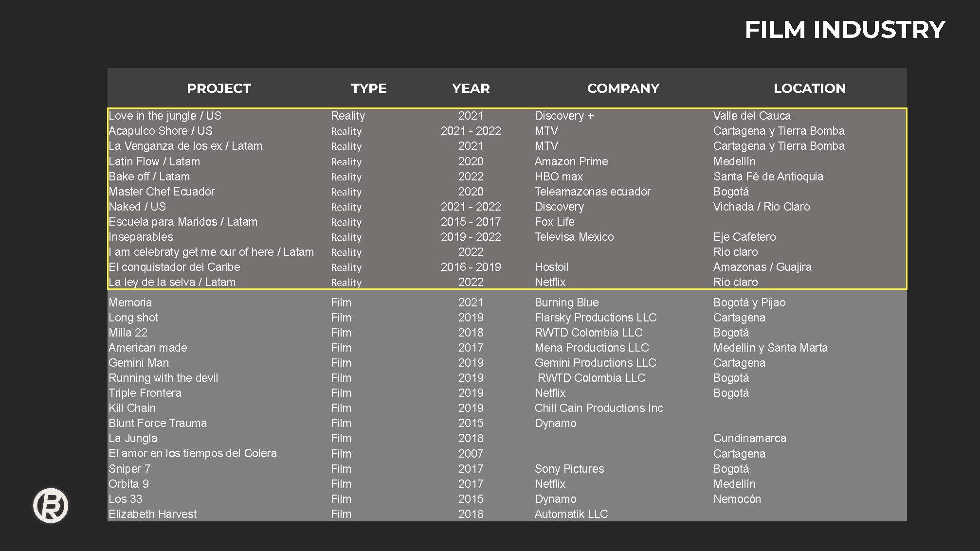
Task: Select 'Master Chef Ecuador' project
Action: (162, 192)
